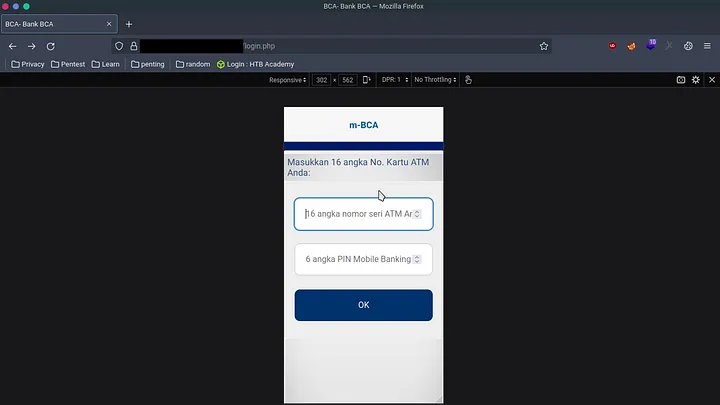Open the Firefox hamburger menu
The width and height of the screenshot is (720, 405).
pyautogui.click(x=707, y=46)
